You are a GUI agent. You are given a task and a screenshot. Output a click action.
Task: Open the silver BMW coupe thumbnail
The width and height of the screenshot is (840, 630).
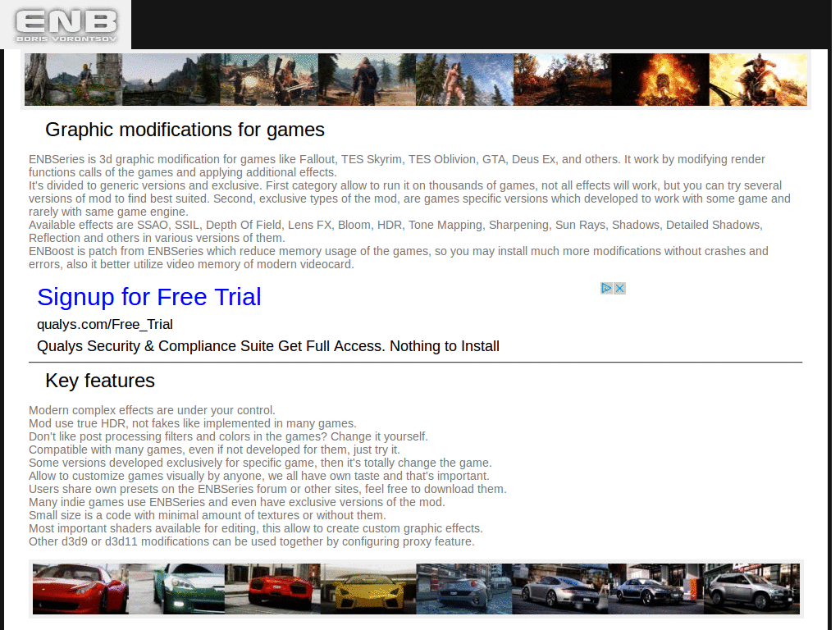tap(655, 589)
